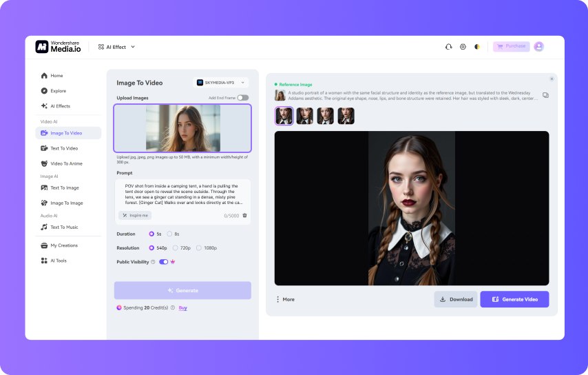The image size is (588, 375).
Task: Click the Generate Video button
Action: click(x=514, y=300)
